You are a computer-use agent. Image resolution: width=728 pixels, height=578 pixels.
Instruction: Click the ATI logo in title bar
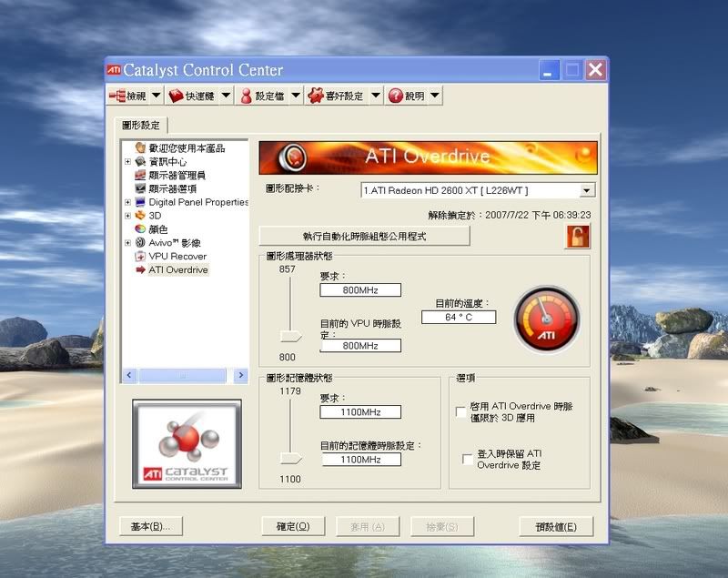[x=114, y=70]
